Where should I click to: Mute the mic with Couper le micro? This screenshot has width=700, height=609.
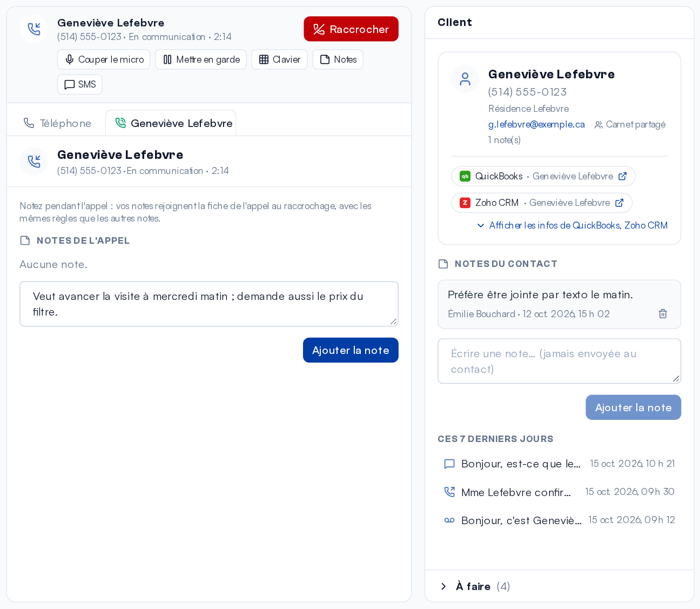coord(104,59)
